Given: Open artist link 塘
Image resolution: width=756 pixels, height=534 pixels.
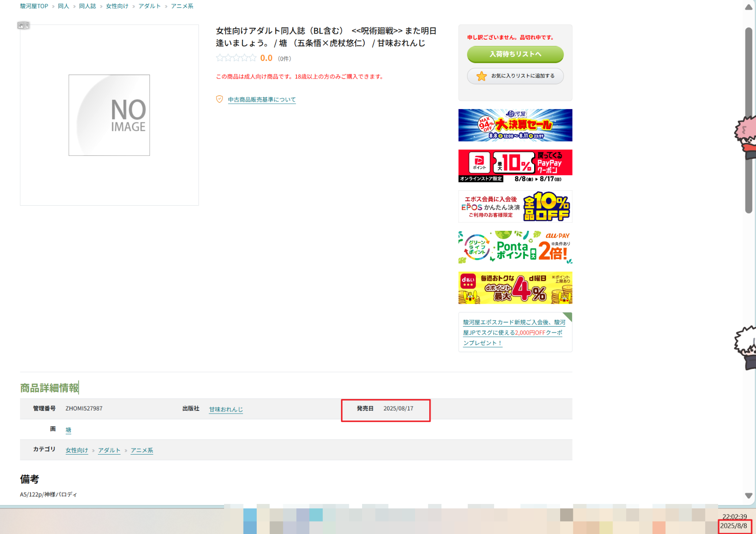Looking at the screenshot, I should coord(68,430).
